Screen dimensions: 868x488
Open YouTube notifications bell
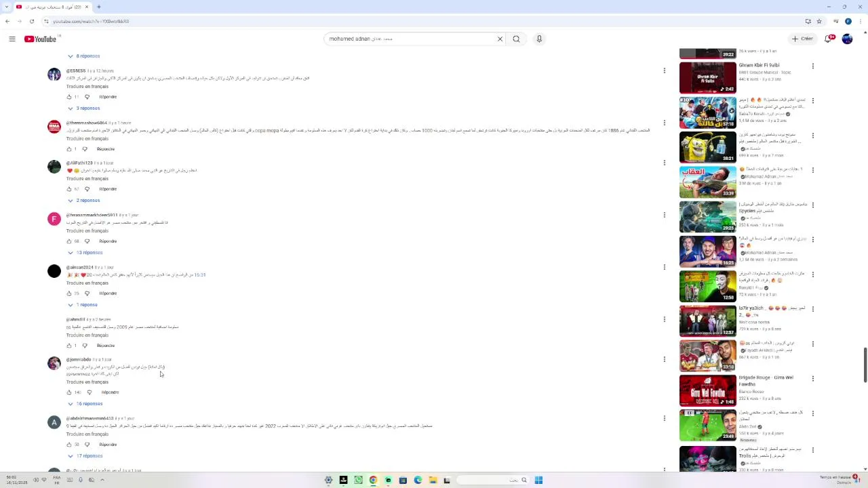point(829,39)
